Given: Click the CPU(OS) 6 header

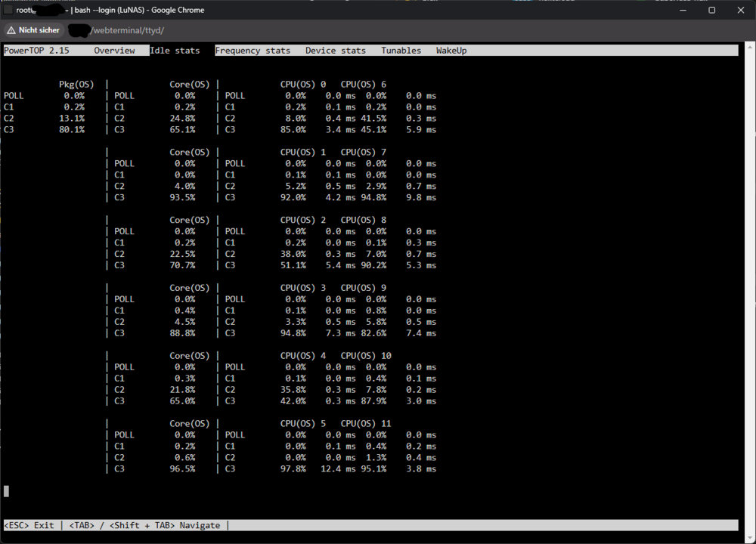Looking at the screenshot, I should (364, 85).
